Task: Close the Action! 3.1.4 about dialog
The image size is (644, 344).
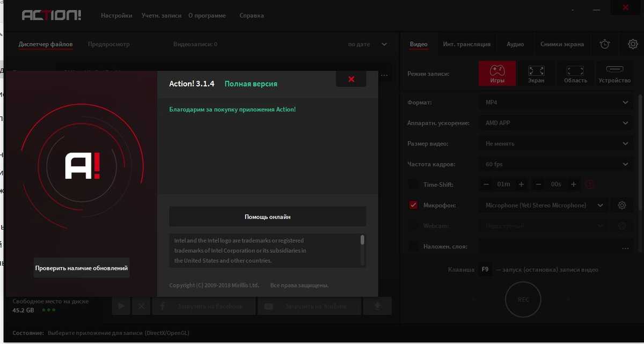Action: pos(351,79)
